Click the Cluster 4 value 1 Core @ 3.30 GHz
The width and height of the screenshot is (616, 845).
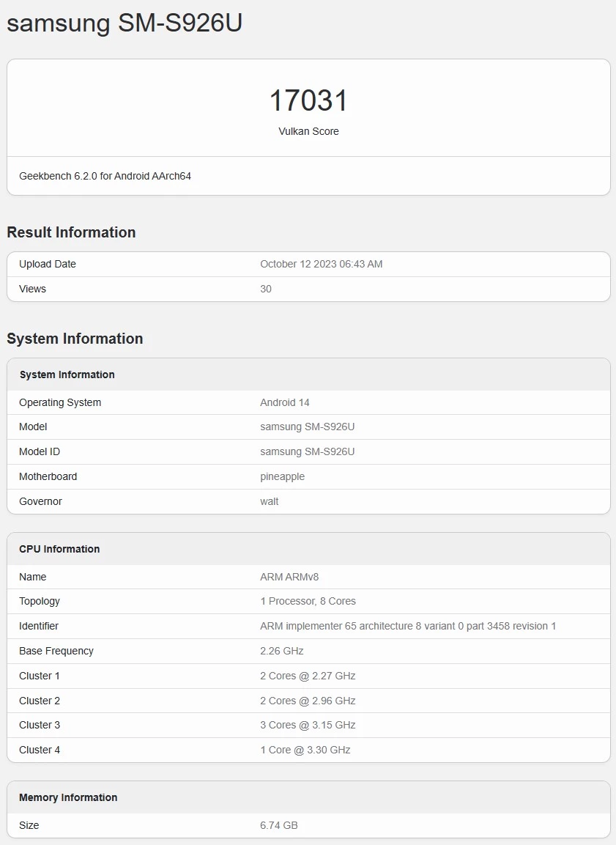305,750
